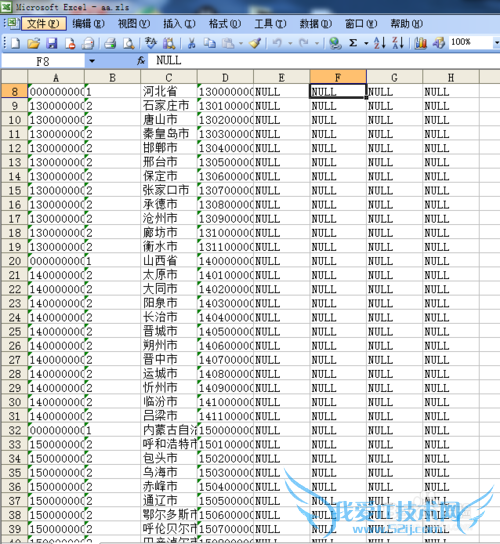This screenshot has width=500, height=544.
Task: Open Print Preview magnifier icon
Action: click(x=129, y=43)
